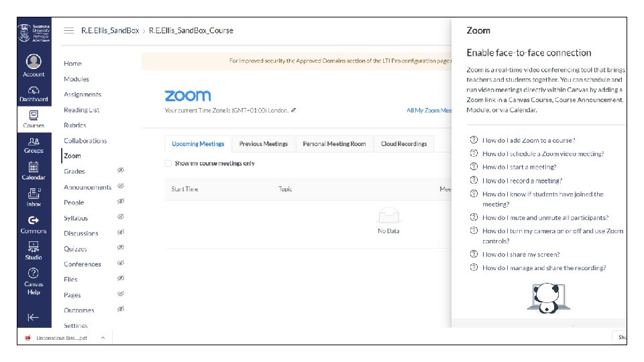Image resolution: width=644 pixels, height=362 pixels.
Task: Select Zoom in course navigation
Action: (x=72, y=156)
